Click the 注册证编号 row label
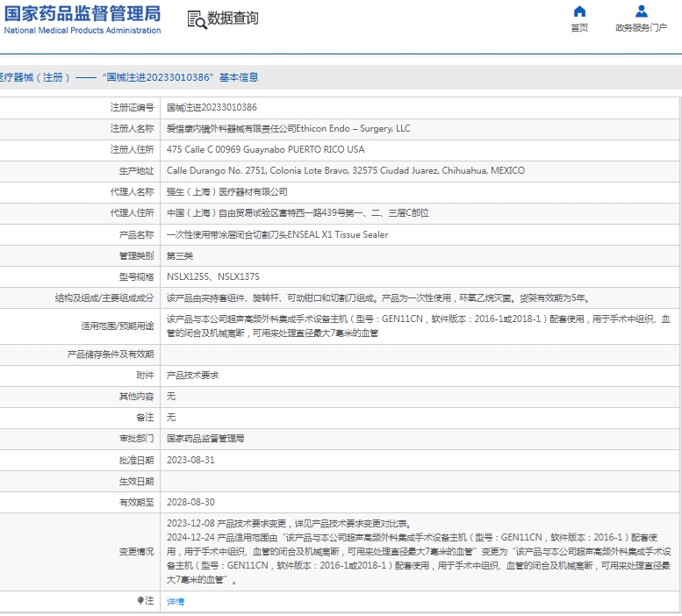Image resolution: width=682 pixels, height=616 pixels. (133, 107)
